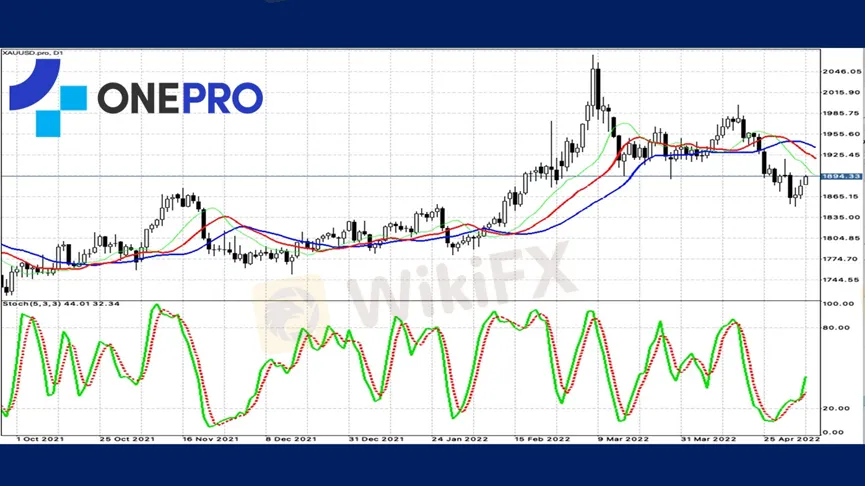
Task: Click the XAUUSD.pro D1 symbol label
Action: click(x=31, y=54)
